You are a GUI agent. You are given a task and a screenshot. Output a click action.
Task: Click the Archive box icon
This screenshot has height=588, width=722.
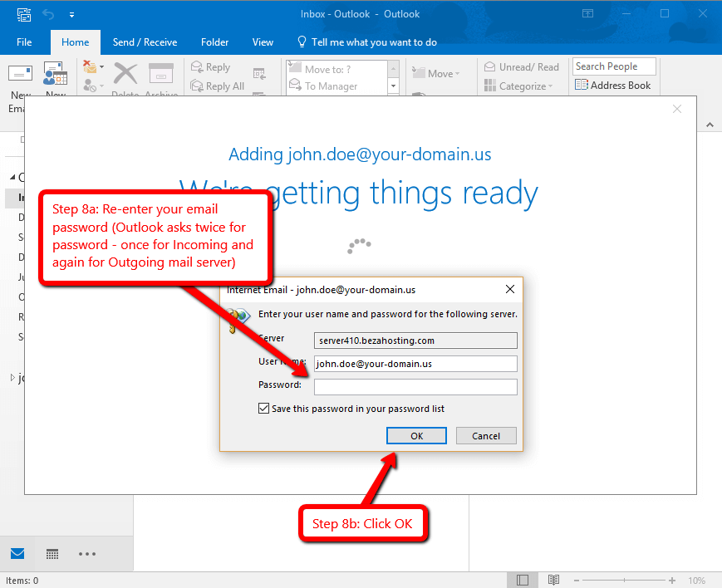coord(160,73)
